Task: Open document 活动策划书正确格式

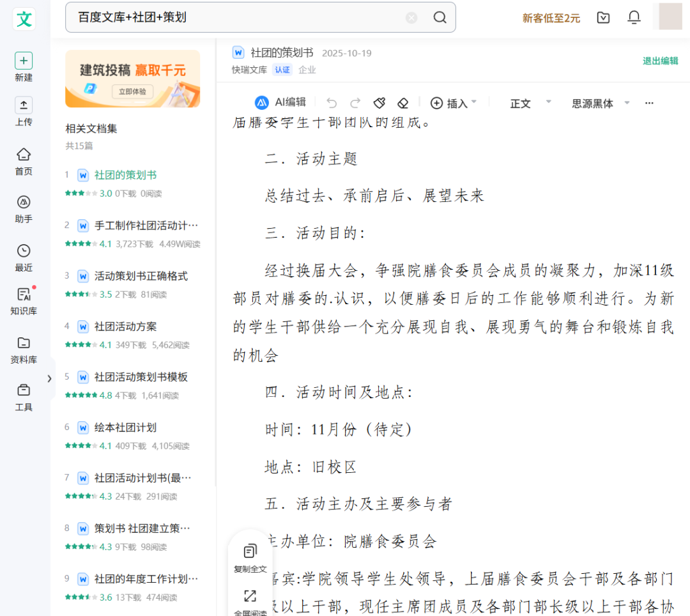Action: (x=141, y=276)
